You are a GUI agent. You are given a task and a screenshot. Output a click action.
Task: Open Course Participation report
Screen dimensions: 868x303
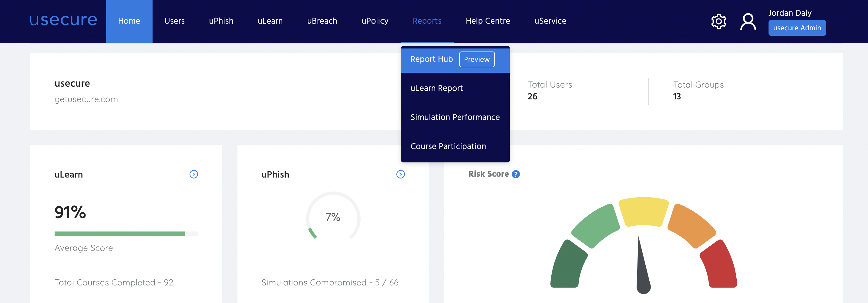coord(448,146)
